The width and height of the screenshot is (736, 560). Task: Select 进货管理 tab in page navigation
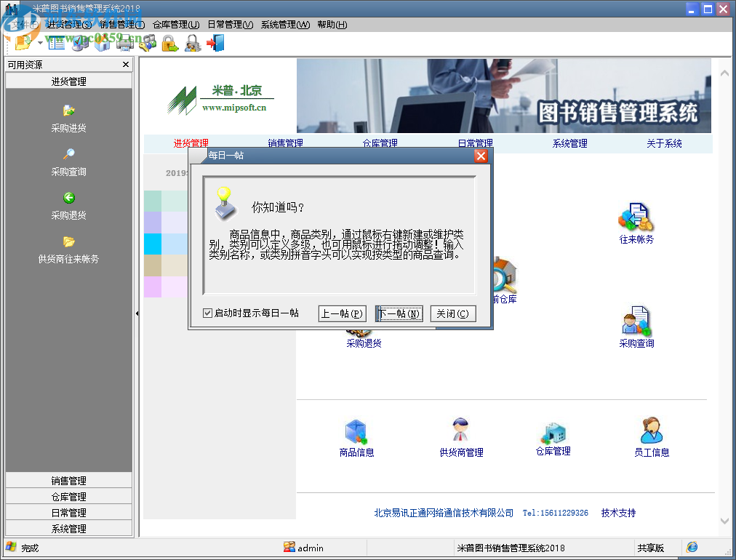coord(191,143)
